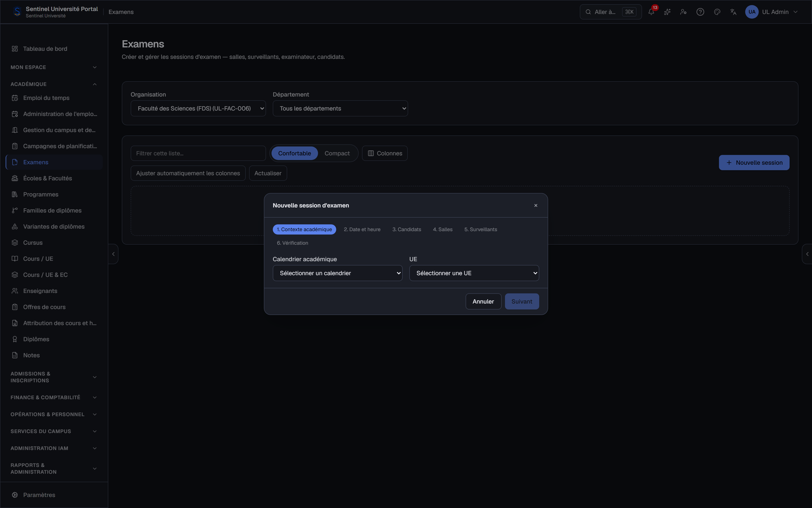Open Notes in sidebar
Viewport: 812px width, 508px height.
(54, 355)
